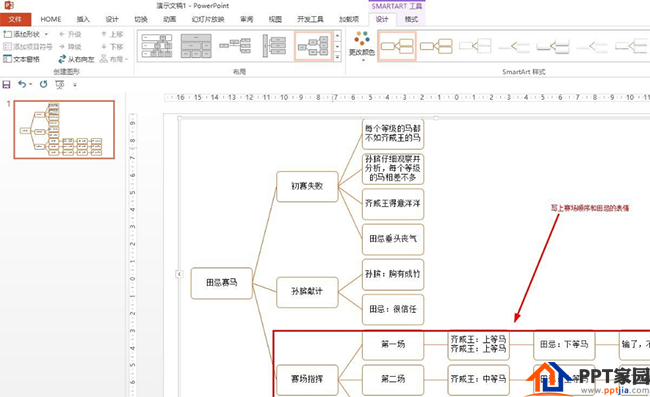Screen dimensions: 650x397
Task: Click the Save icon in quick access toolbar
Action: tap(7, 85)
